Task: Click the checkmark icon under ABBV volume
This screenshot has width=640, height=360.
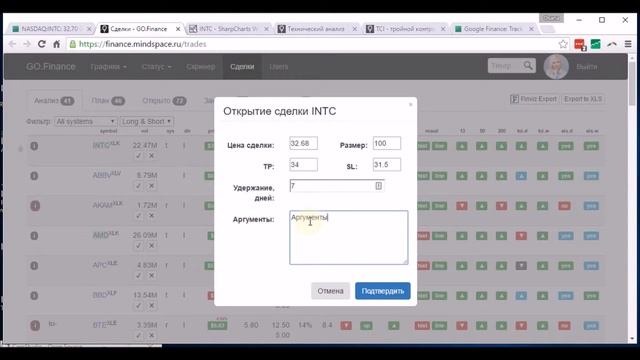Action: point(138,186)
